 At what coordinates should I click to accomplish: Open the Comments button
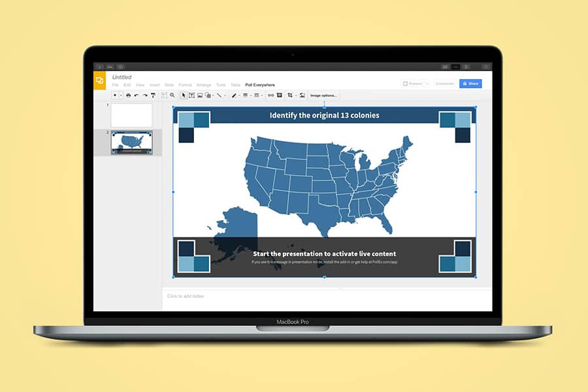point(444,84)
